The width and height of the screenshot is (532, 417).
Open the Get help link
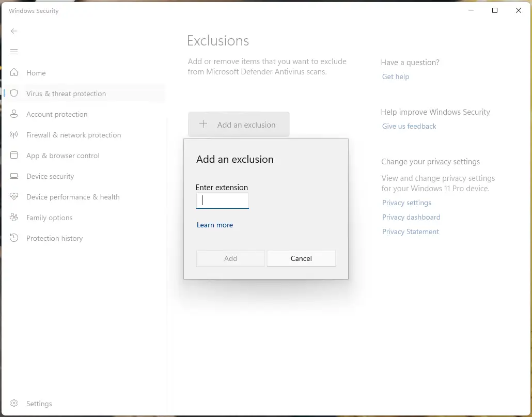pyautogui.click(x=396, y=76)
